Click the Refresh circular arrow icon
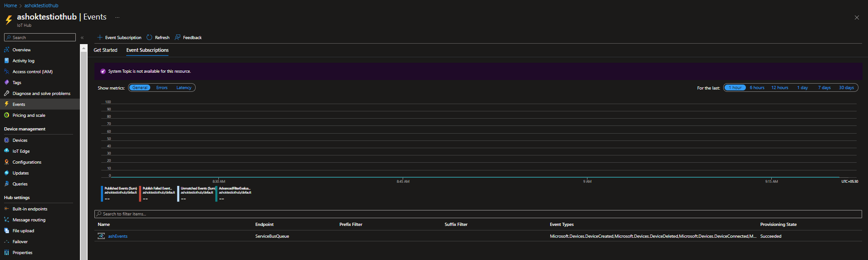Image resolution: width=868 pixels, height=260 pixels. pyautogui.click(x=149, y=37)
